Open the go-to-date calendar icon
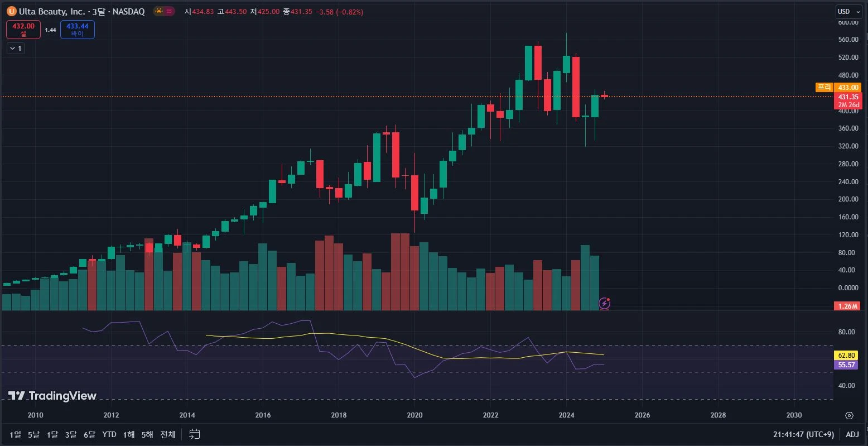The image size is (868, 446). coord(195,434)
